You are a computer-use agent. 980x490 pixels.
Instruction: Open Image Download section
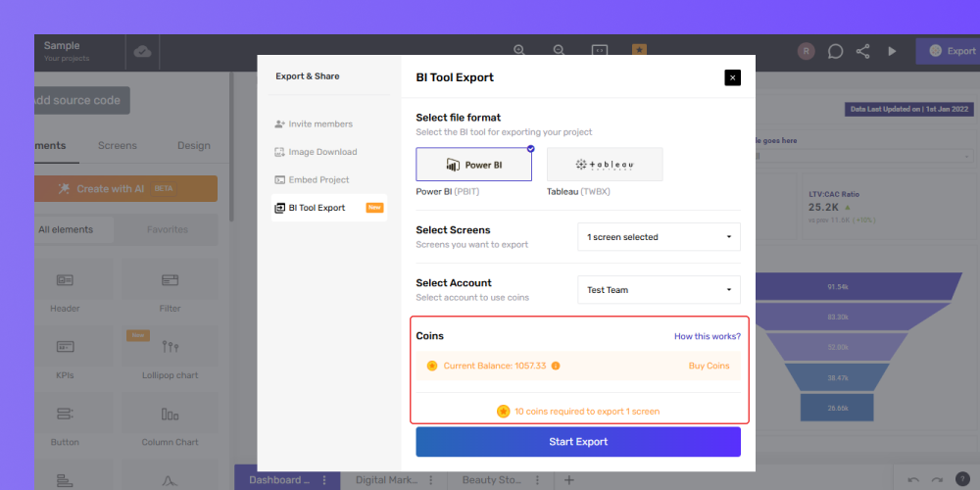[x=329, y=152]
